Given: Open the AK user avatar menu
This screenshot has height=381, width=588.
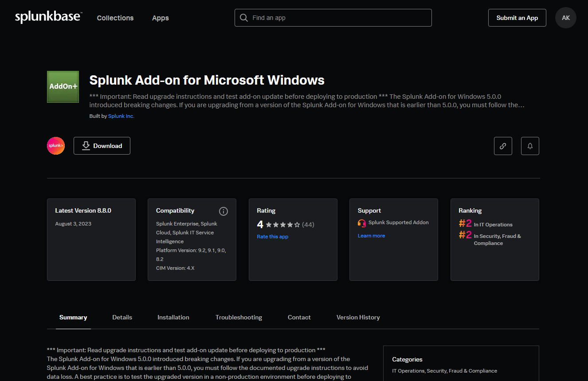Looking at the screenshot, I should pos(566,18).
